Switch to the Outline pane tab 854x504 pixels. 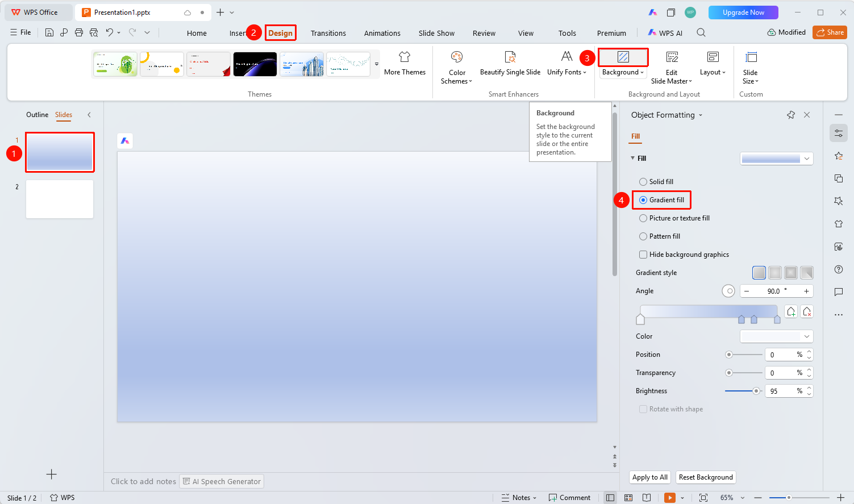38,115
